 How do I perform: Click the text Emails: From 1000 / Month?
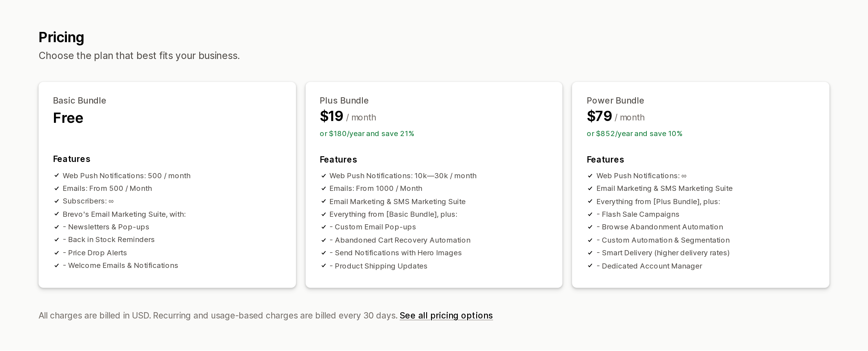376,188
